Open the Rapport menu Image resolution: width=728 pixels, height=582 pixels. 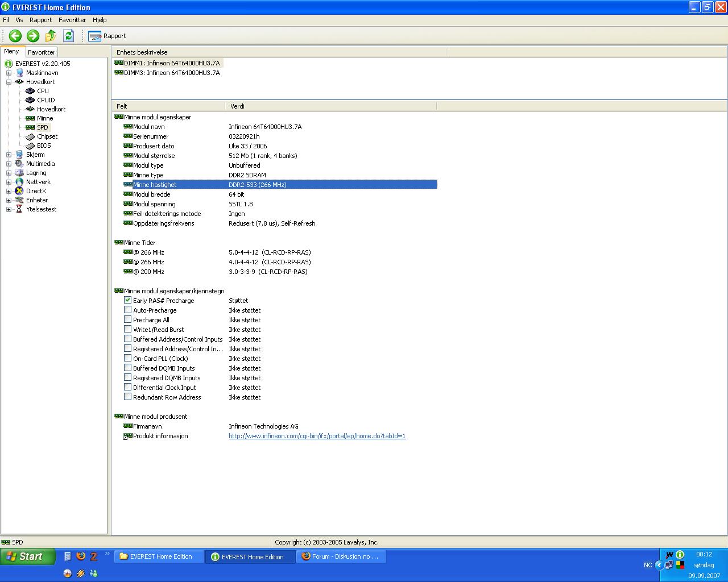click(40, 20)
